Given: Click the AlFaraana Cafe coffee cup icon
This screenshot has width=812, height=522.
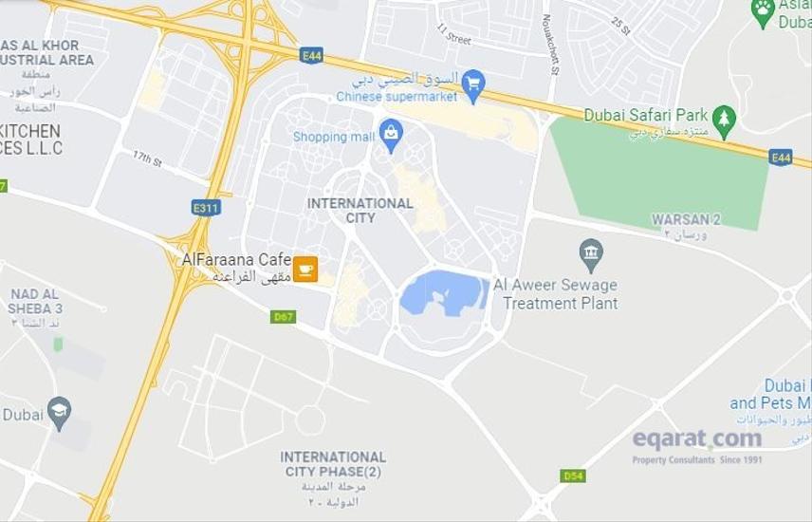Looking at the screenshot, I should (305, 269).
